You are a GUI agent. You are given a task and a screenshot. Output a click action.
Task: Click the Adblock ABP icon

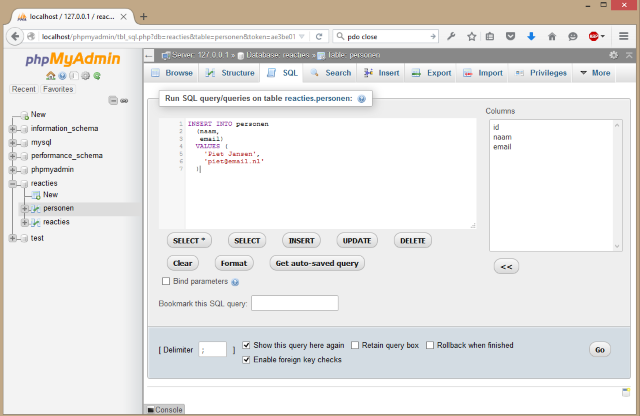pyautogui.click(x=596, y=36)
